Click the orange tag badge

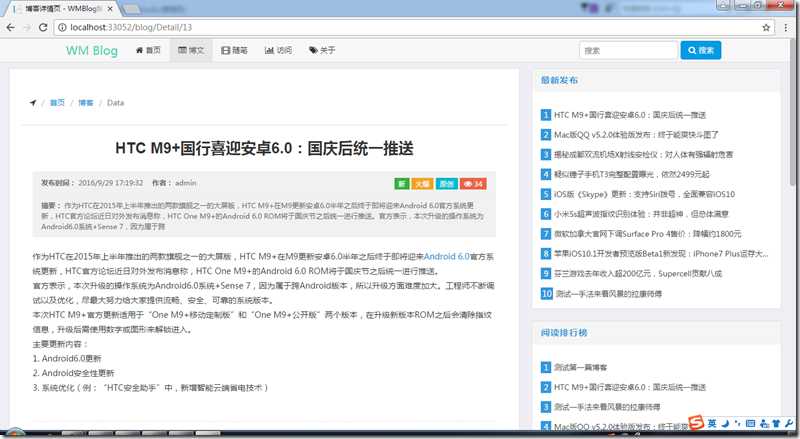[x=422, y=184]
